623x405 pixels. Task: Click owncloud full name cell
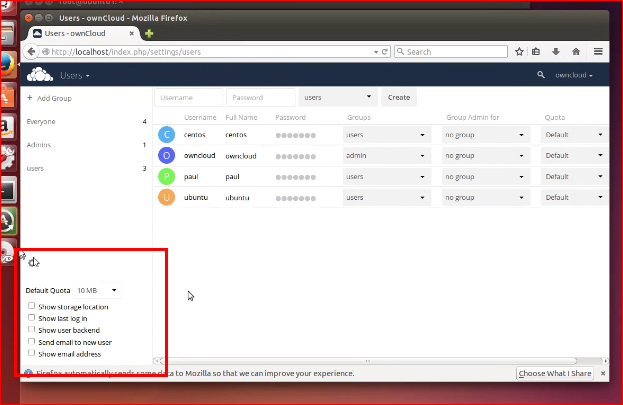241,156
